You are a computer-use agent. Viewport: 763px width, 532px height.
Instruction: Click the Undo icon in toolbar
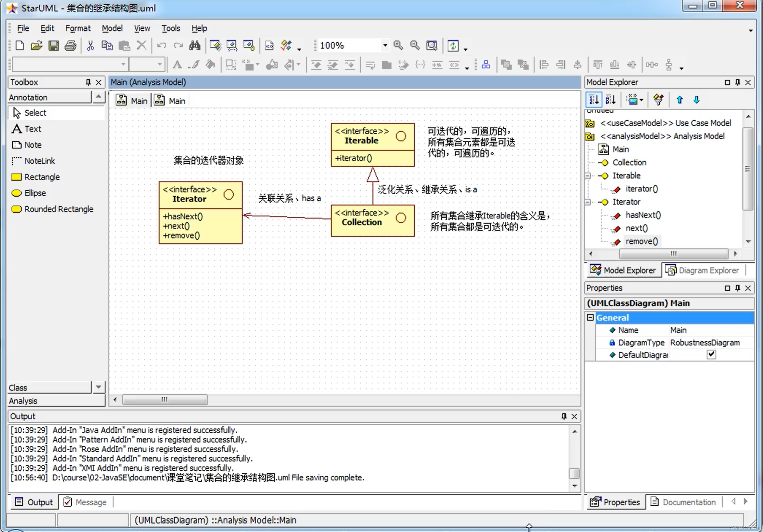(162, 46)
